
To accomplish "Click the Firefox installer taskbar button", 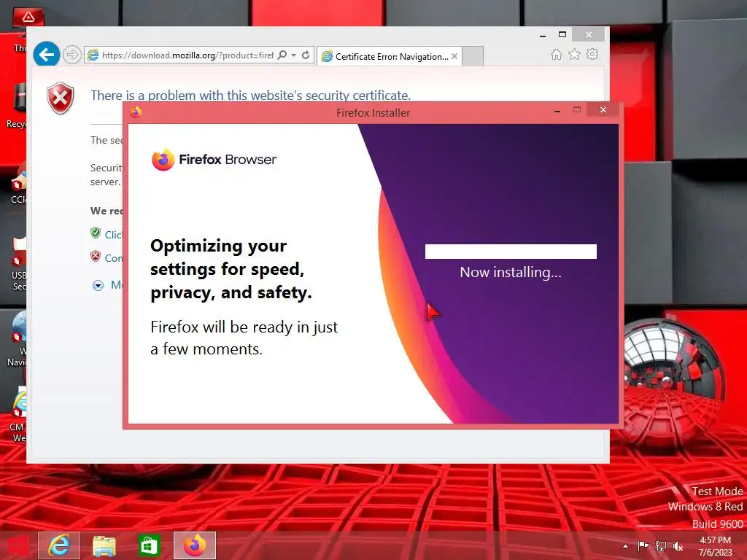I will [x=194, y=545].
